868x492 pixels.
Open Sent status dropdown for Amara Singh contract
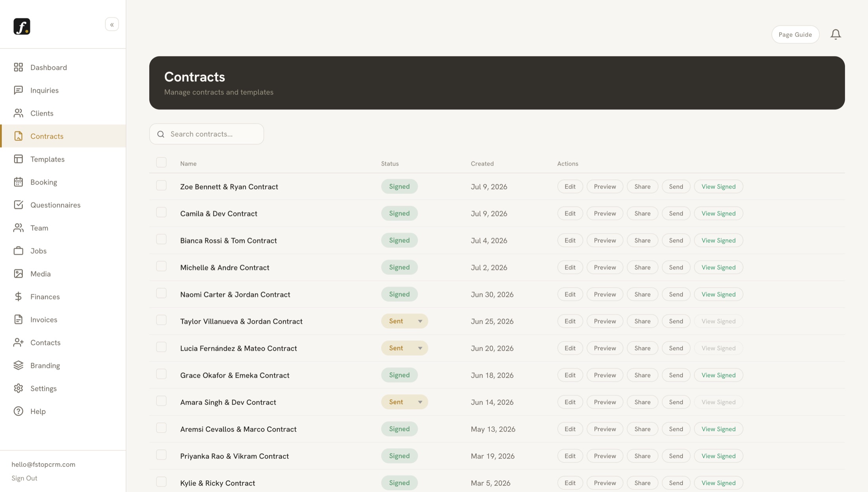pyautogui.click(x=404, y=402)
